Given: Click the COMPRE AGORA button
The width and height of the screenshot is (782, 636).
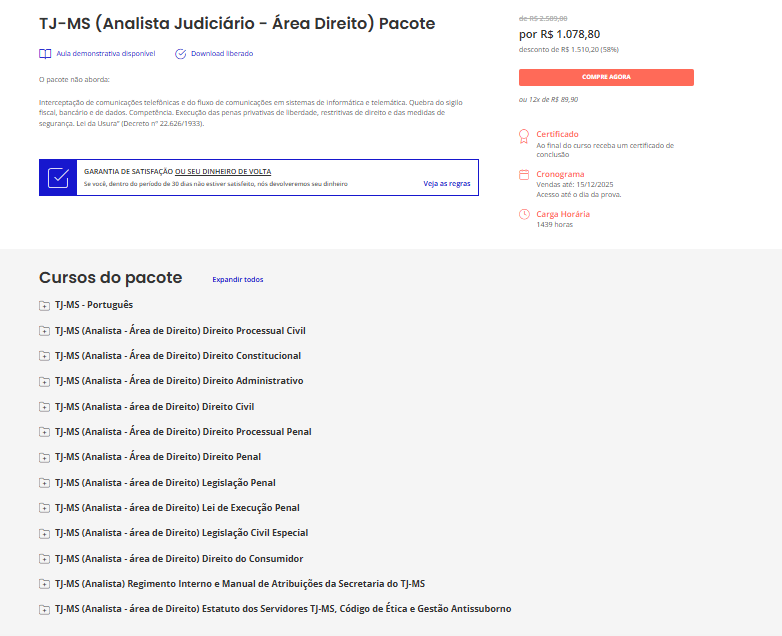Looking at the screenshot, I should click(x=606, y=77).
